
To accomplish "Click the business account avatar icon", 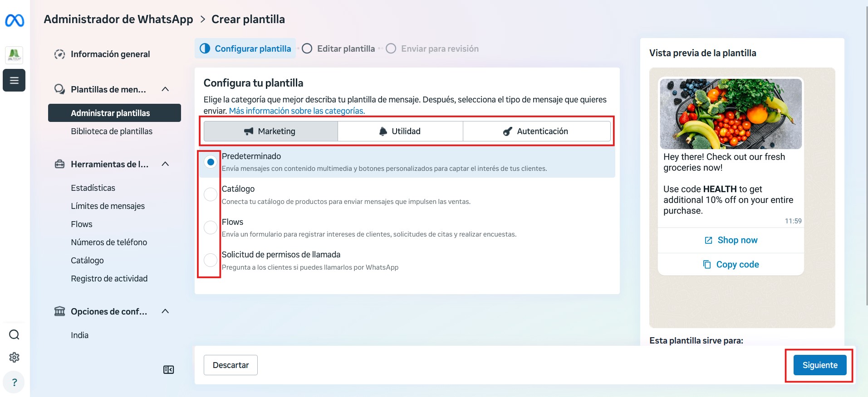I will 14,55.
